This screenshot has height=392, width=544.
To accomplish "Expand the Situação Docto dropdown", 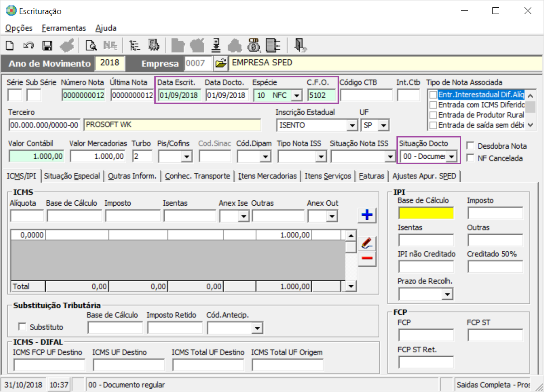I will 451,157.
